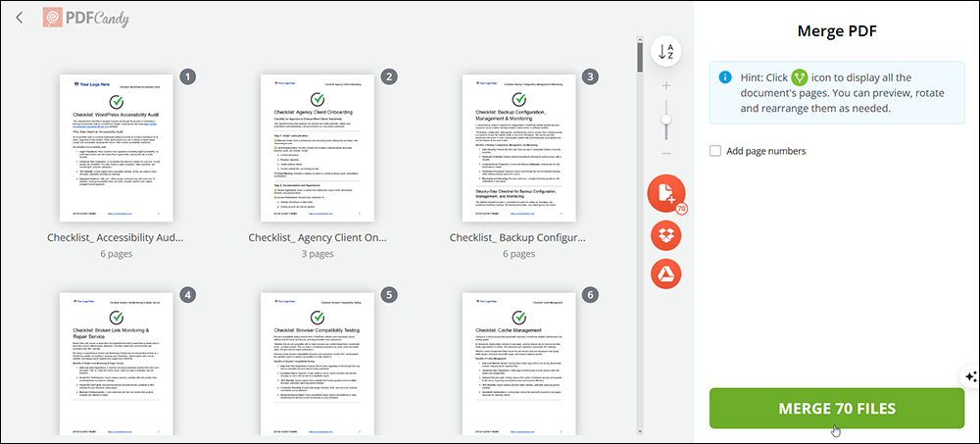Select the Broken Link Monitoring thumbnail

117,364
